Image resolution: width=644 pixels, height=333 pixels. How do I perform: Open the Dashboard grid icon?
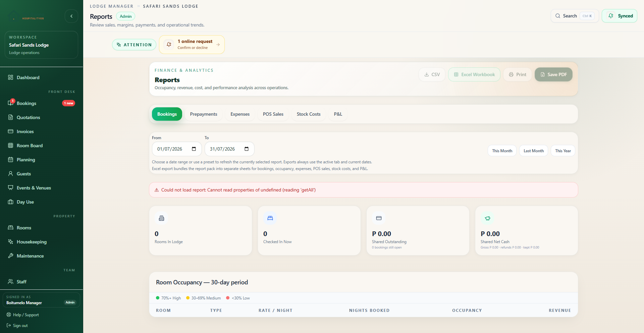click(10, 77)
